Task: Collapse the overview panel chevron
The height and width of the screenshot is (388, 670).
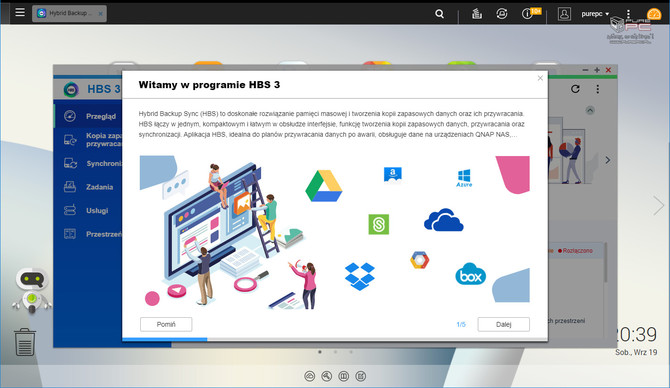Action: click(590, 110)
